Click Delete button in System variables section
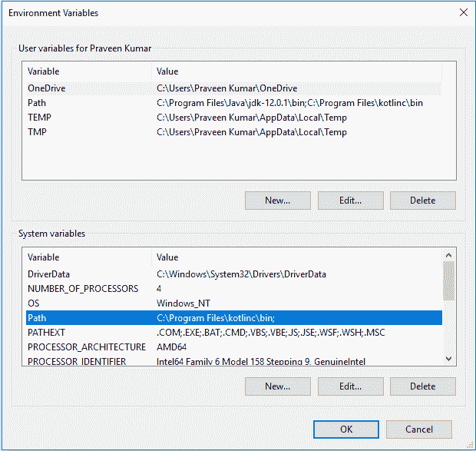The image size is (476, 451). (422, 386)
